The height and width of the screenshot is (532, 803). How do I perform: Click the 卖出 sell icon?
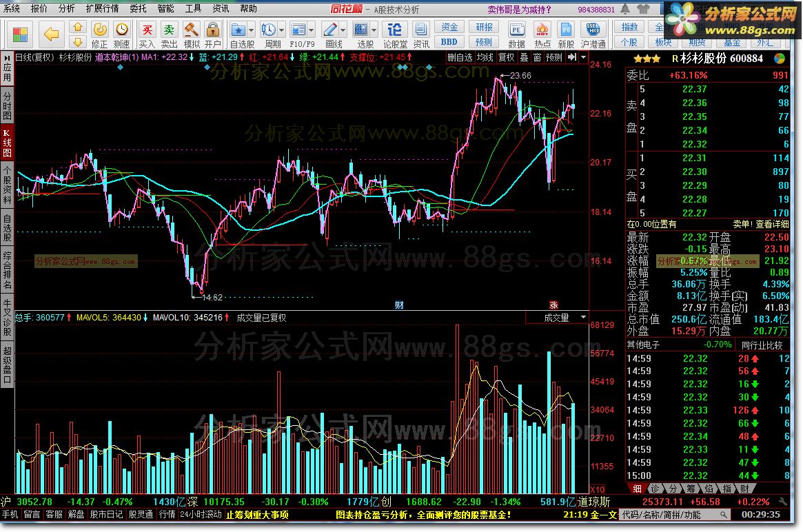[169, 29]
